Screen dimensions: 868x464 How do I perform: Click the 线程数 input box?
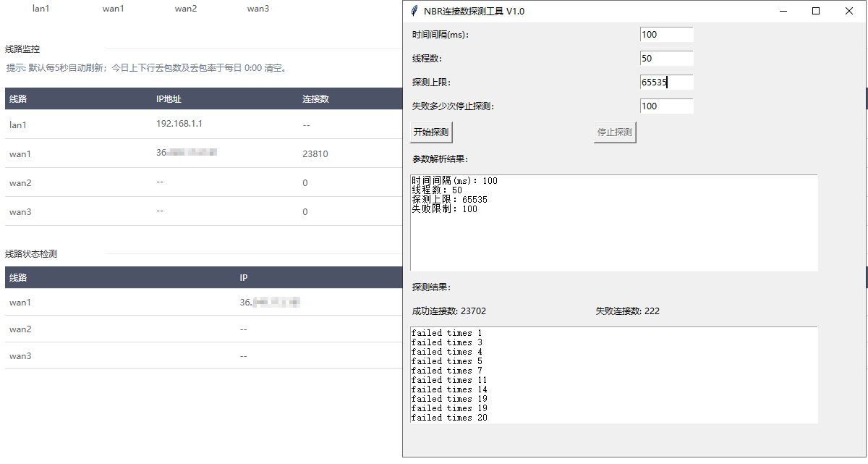666,59
